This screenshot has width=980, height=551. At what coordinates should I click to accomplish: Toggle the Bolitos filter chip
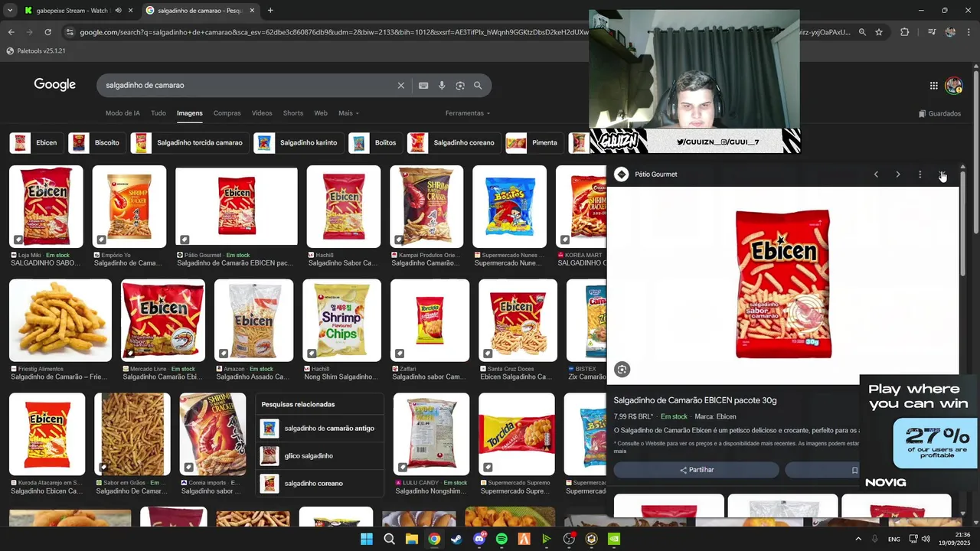click(375, 143)
